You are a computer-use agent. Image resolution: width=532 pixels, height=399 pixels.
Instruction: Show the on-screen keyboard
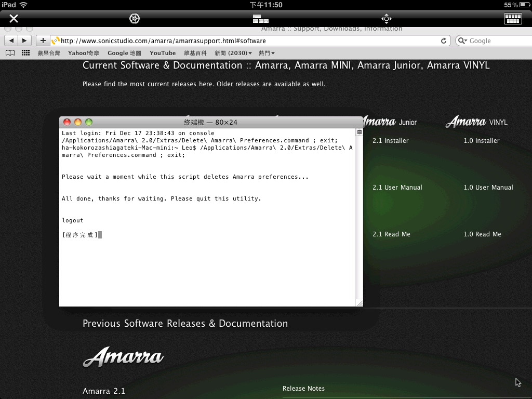tap(513, 18)
